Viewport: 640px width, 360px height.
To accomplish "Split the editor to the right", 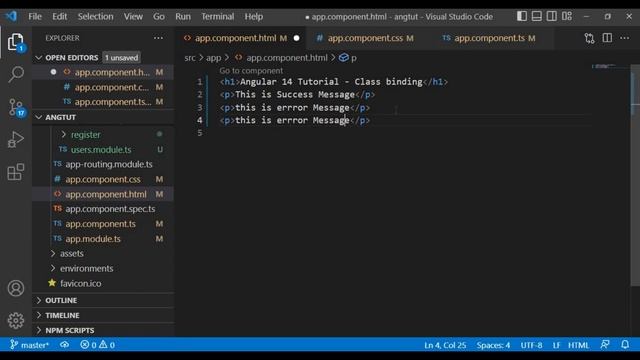I will [x=607, y=38].
